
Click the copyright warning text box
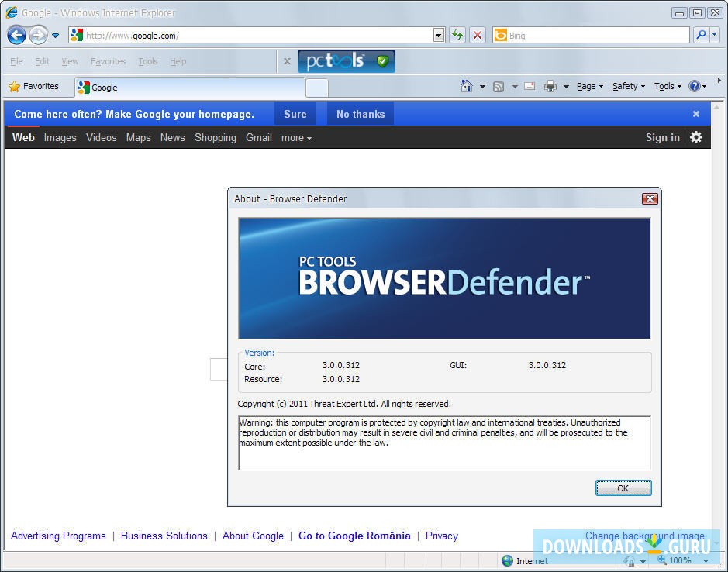(x=444, y=443)
